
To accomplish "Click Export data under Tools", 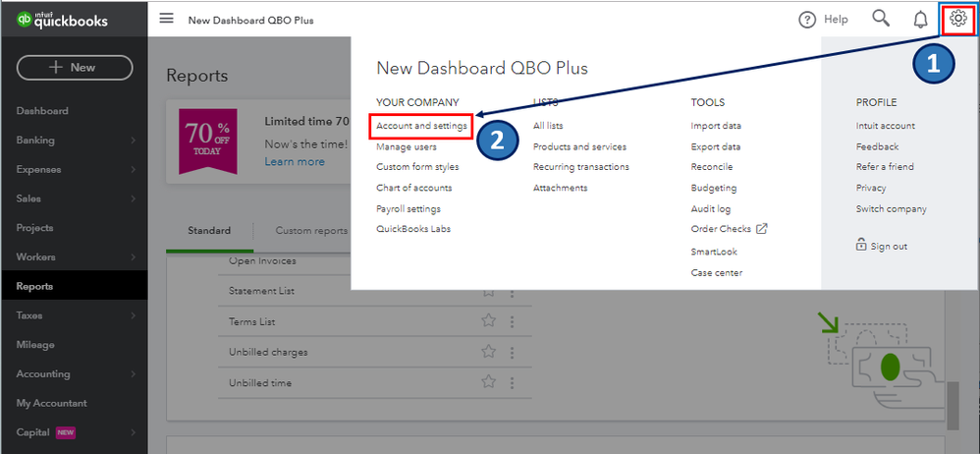I will 716,147.
